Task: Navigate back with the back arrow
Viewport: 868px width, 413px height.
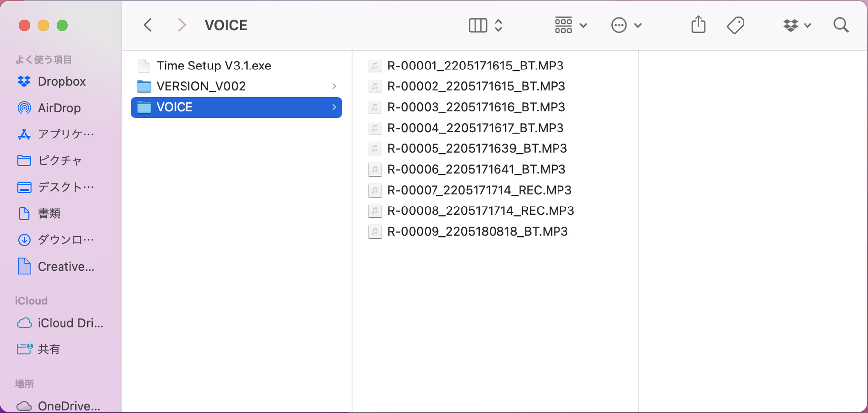Action: 147,25
